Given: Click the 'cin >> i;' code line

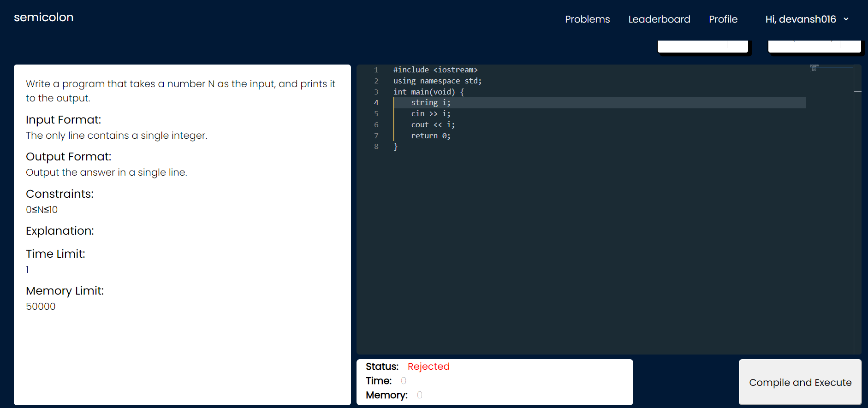Looking at the screenshot, I should click(431, 113).
